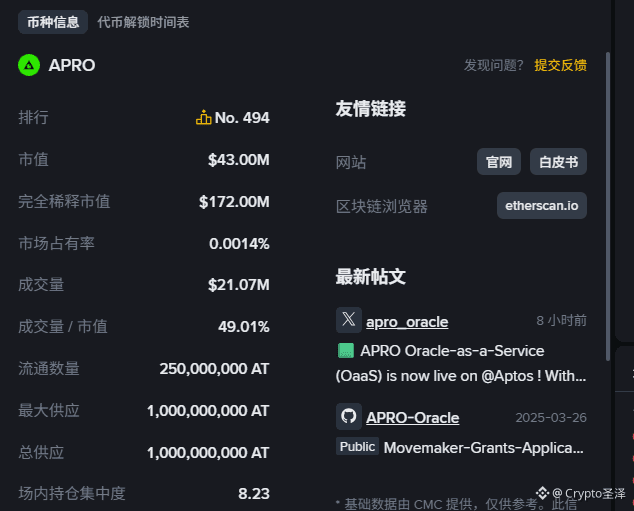Select the 250,000,000 AT circulating supply

tap(214, 369)
